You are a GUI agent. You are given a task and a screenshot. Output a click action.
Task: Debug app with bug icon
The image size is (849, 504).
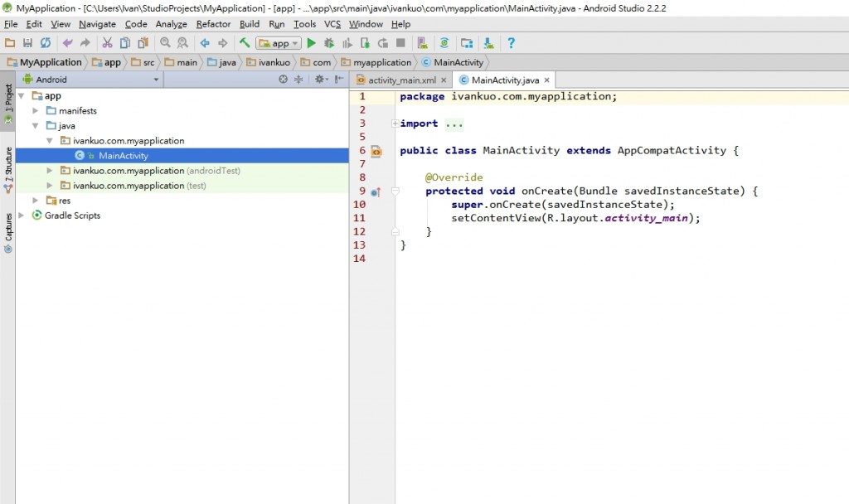328,43
